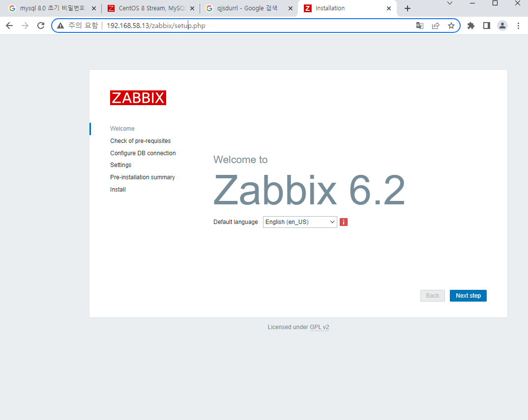
Task: Open the Google Translate page icon
Action: (x=419, y=26)
